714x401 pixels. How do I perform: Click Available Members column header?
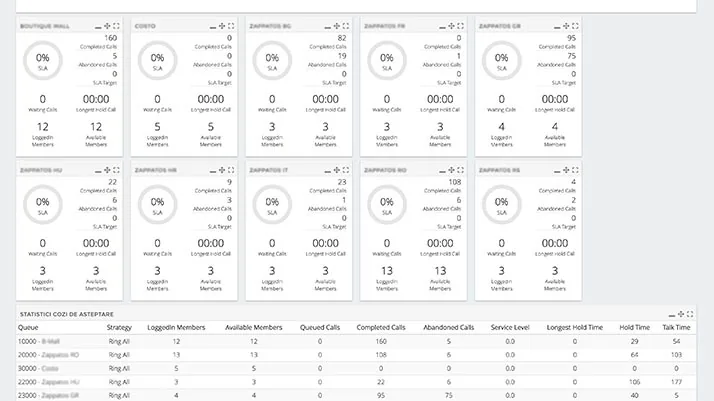tap(254, 327)
